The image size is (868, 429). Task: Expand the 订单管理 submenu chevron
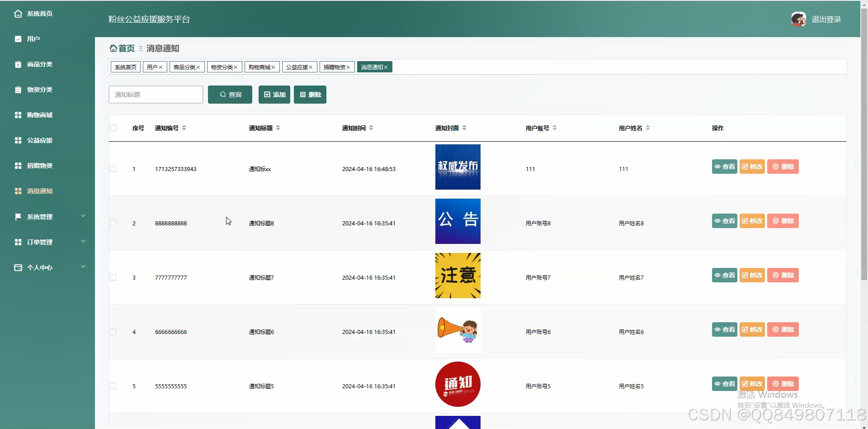[83, 241]
